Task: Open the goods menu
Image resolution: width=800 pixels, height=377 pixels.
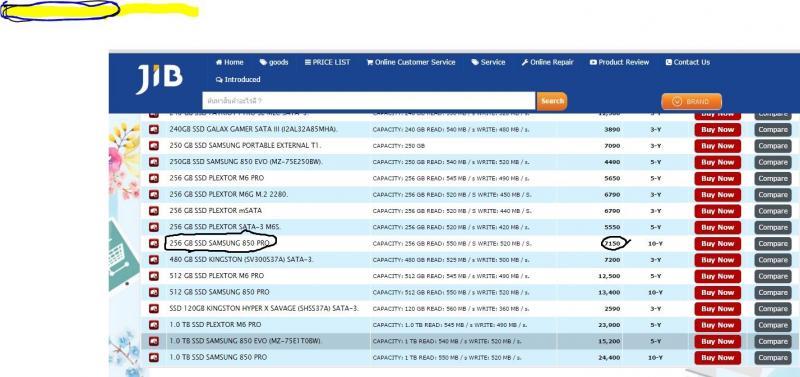Action: [x=274, y=62]
